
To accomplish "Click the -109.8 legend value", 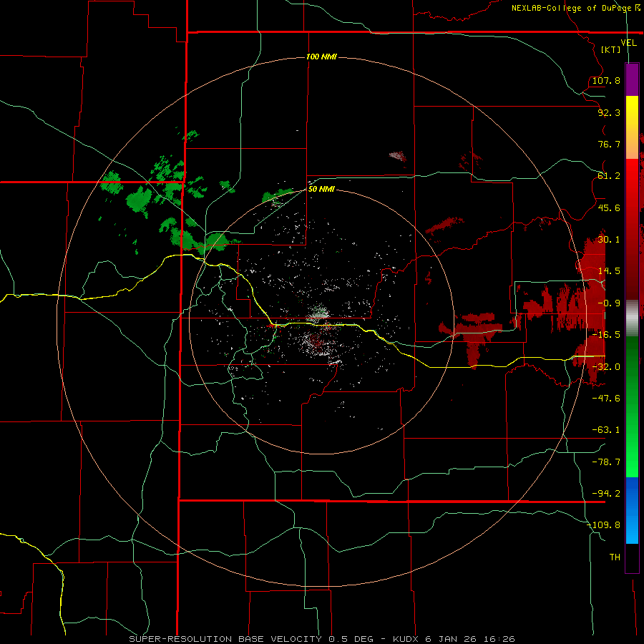I will pyautogui.click(x=603, y=525).
